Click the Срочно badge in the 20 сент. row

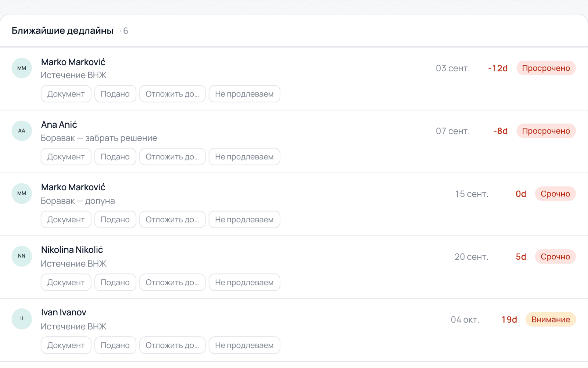click(555, 257)
